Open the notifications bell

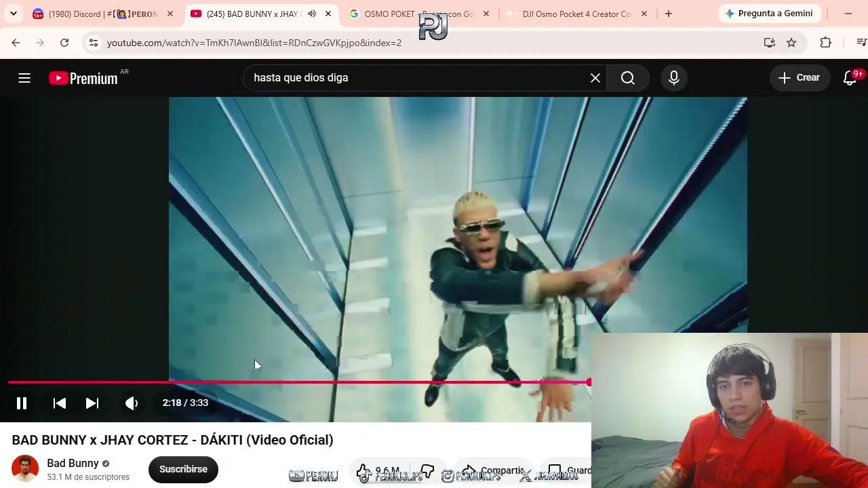pyautogui.click(x=850, y=78)
